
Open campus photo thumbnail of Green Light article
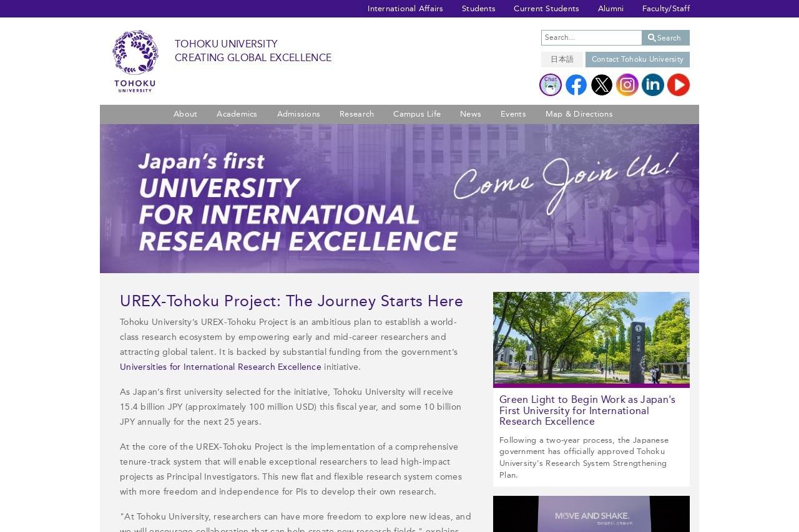click(591, 338)
